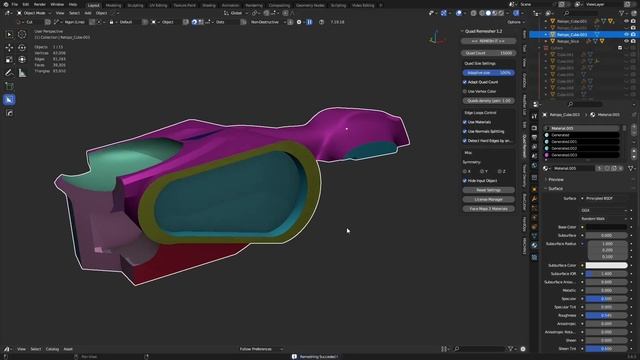Screen dimensions: 640x360
Task: Click the lowest tool icon in the left toolbar
Action: 9,113
